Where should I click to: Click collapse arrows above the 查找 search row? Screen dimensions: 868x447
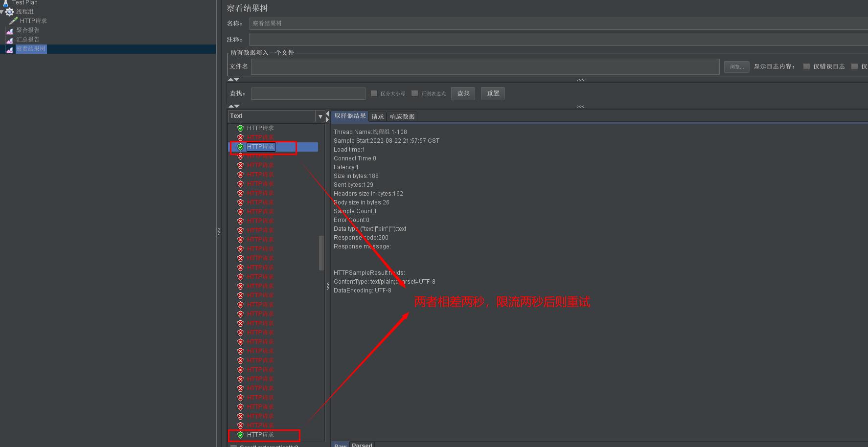[x=233, y=79]
